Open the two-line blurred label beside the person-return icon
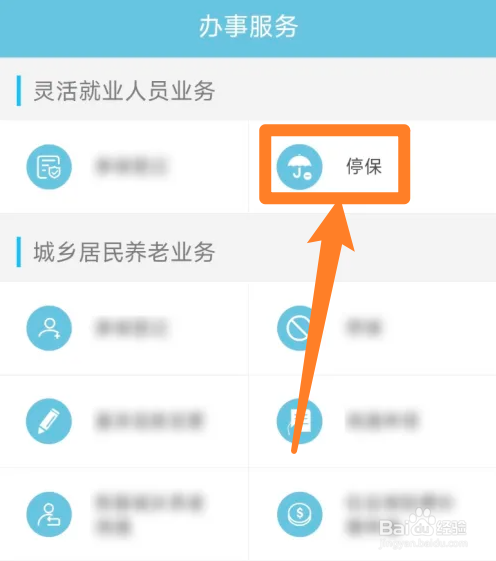Viewport: 496px width, 561px height. pyautogui.click(x=150, y=514)
